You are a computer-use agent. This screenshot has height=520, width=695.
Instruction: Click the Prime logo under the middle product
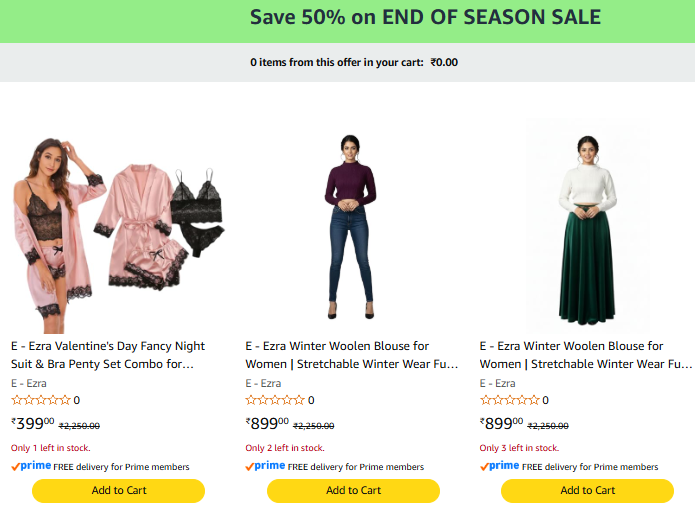265,466
